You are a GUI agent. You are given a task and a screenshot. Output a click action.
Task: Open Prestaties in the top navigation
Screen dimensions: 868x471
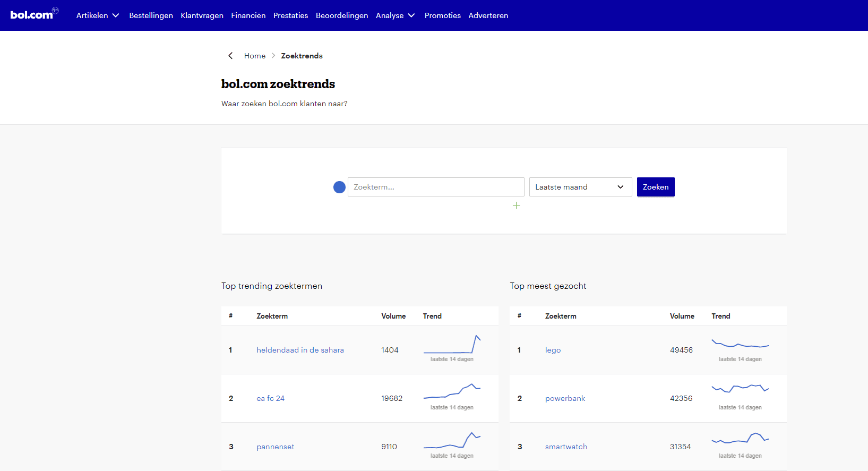click(x=290, y=15)
